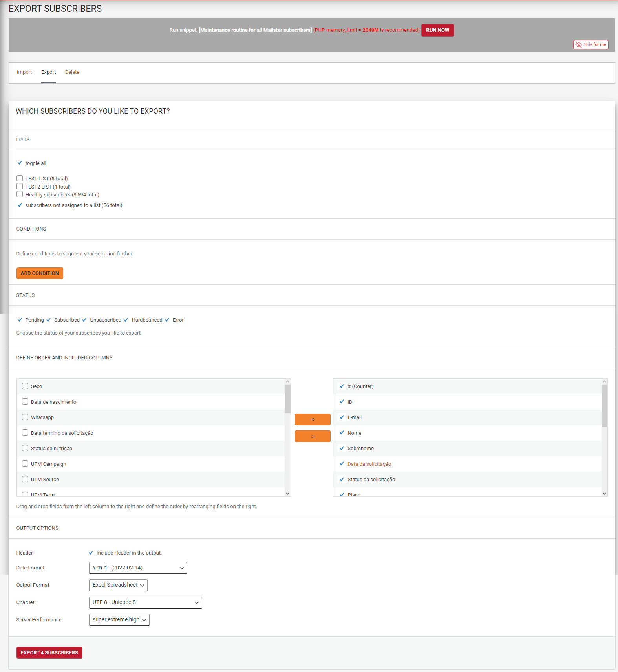Screen dimensions: 618x672
Task: Click left column scrollbar up arrow
Action: coord(288,381)
